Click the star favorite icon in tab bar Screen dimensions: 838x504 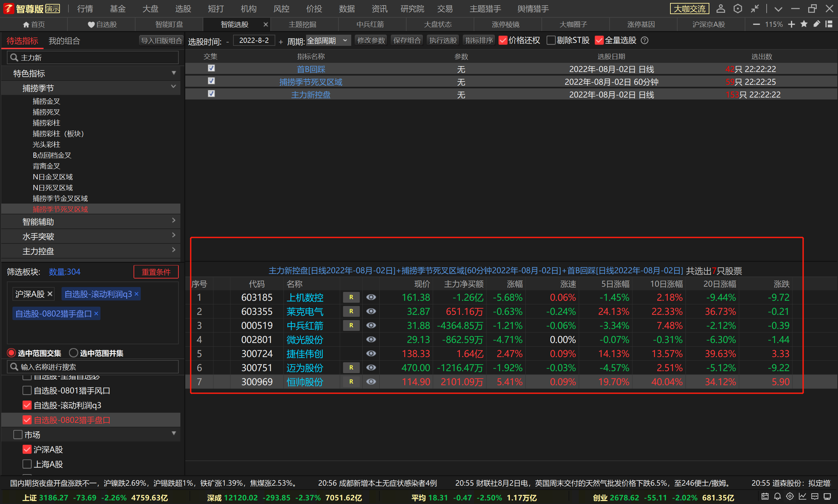804,24
